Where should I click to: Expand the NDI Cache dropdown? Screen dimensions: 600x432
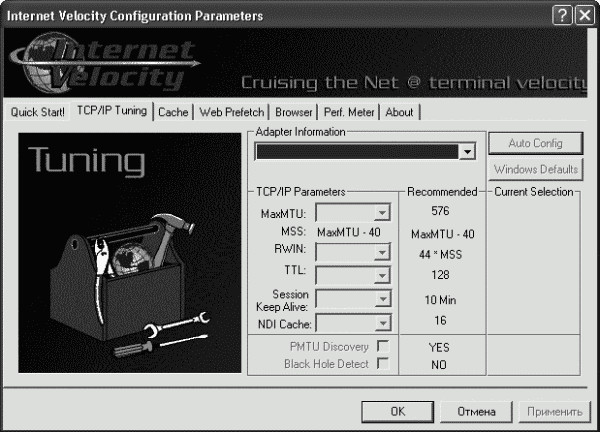tap(381, 324)
